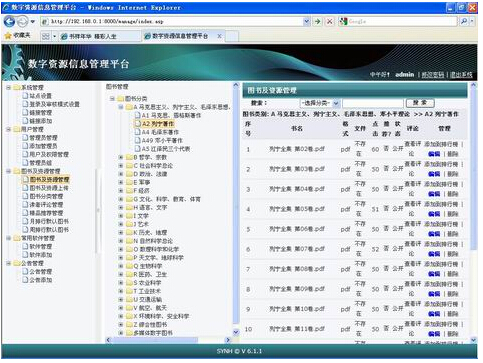Click the quick tabs grid icon
The image size is (483, 363).
pyautogui.click(x=46, y=36)
